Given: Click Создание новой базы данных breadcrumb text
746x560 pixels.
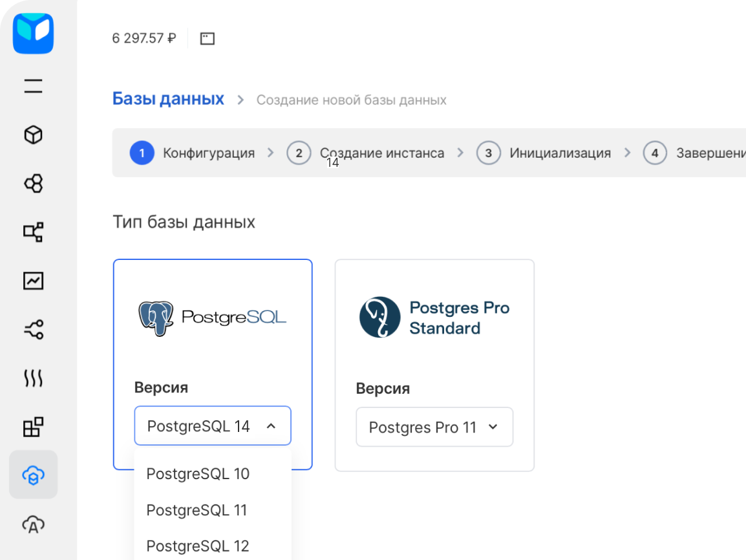Looking at the screenshot, I should (x=351, y=100).
